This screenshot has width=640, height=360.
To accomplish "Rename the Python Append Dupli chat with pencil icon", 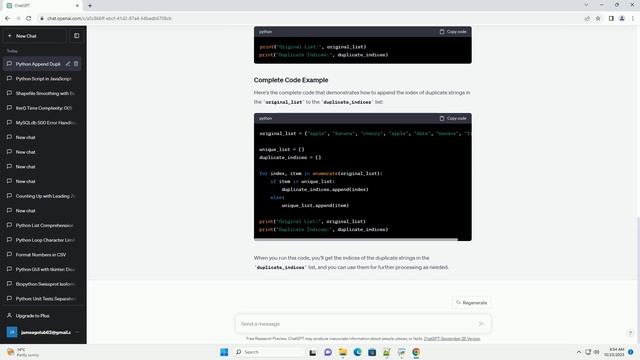I will tap(68, 64).
